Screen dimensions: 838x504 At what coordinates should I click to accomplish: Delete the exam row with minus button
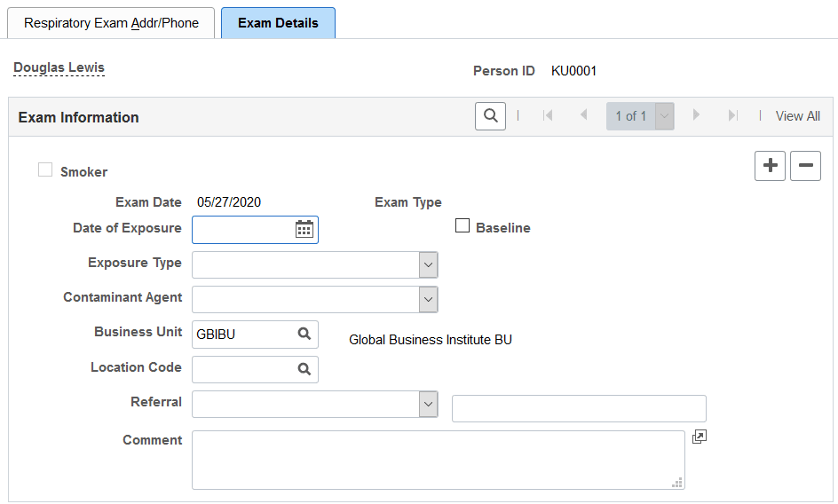click(x=805, y=166)
